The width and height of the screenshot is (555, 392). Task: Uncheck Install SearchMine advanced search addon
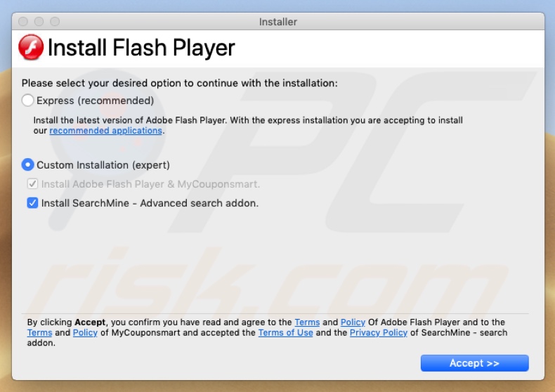click(x=32, y=203)
